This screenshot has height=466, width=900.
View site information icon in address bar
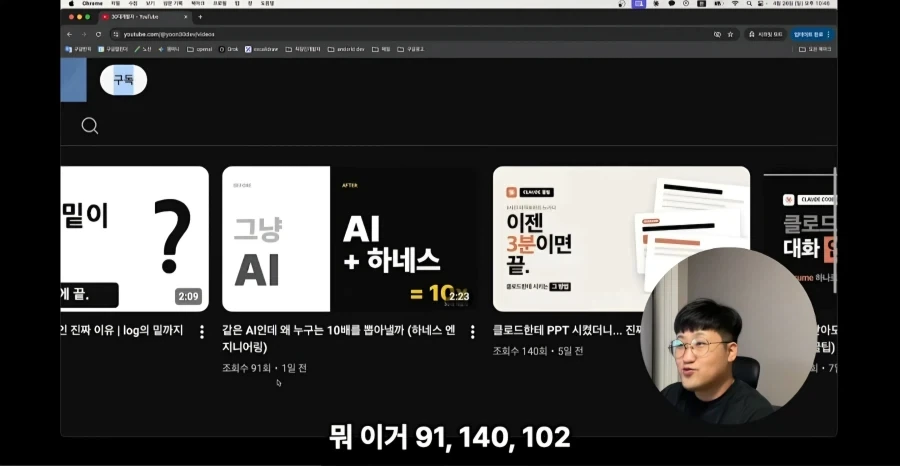pos(117,34)
